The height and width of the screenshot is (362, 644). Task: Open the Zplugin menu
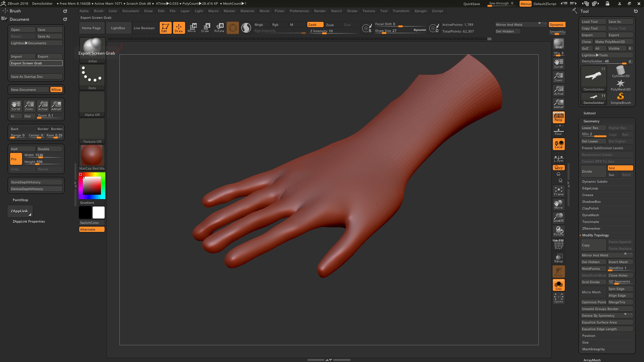coord(420,11)
